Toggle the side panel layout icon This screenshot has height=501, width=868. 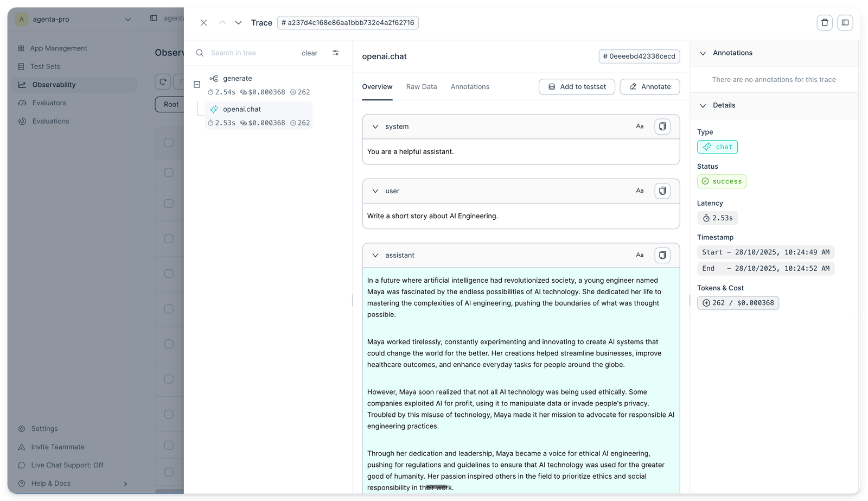(x=845, y=22)
